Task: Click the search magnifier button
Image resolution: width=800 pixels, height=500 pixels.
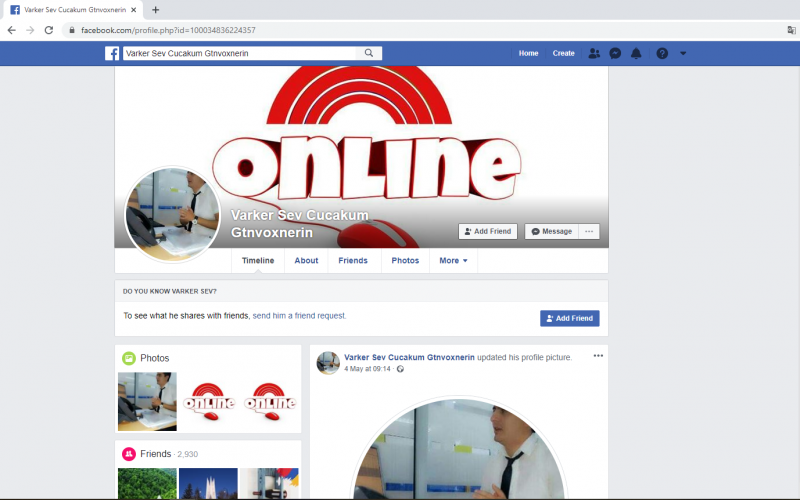Action: (369, 53)
